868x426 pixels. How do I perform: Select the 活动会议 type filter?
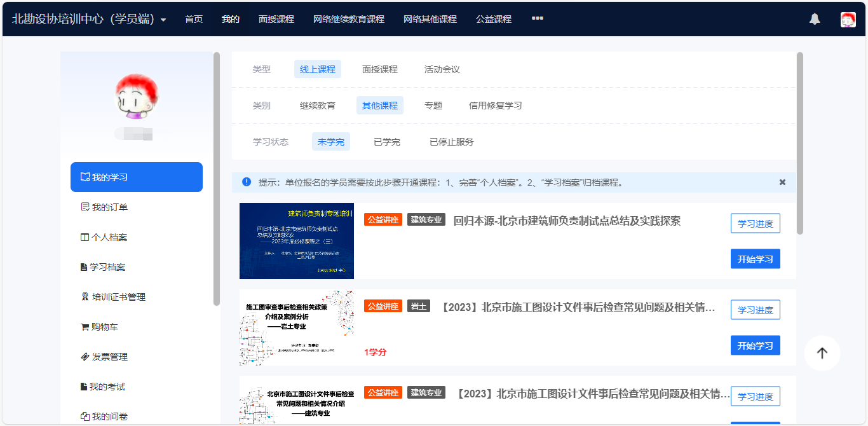(442, 69)
